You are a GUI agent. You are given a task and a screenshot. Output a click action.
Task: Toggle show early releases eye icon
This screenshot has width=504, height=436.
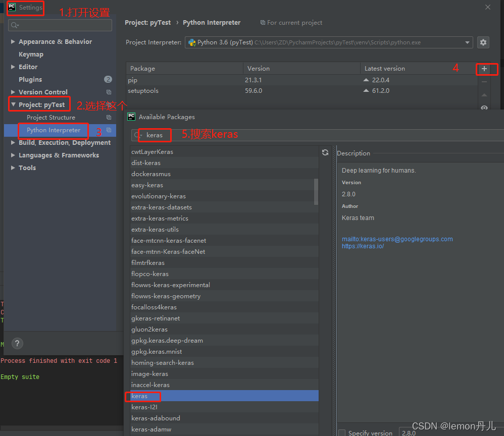484,107
